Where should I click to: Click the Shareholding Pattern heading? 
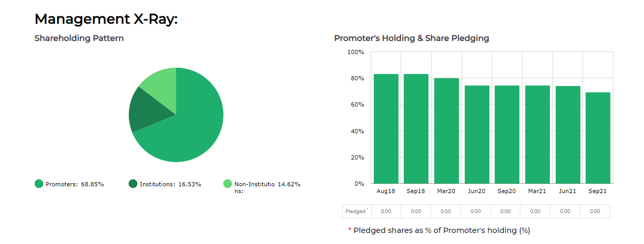click(79, 38)
